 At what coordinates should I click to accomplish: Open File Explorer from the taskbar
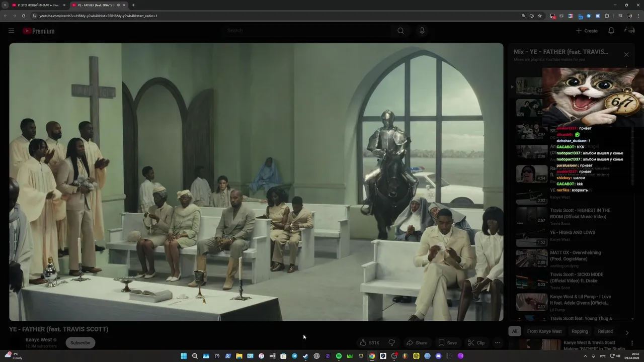tap(239, 356)
